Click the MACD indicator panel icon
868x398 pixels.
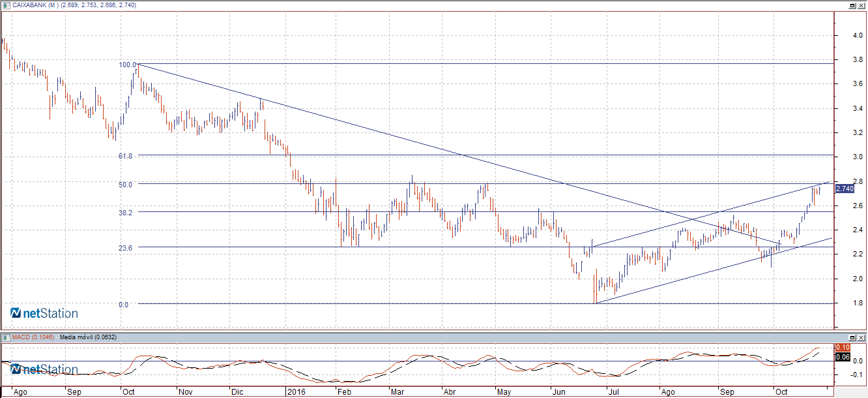coord(6,337)
